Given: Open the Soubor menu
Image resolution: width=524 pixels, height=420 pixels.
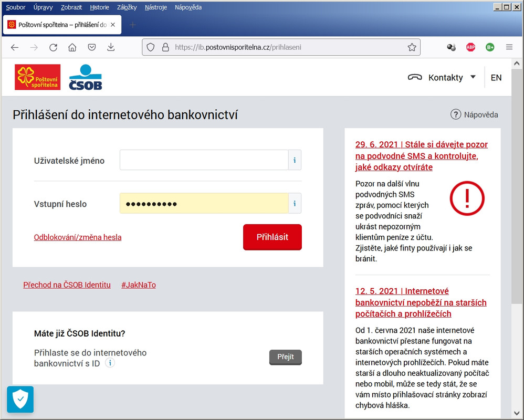Looking at the screenshot, I should click(16, 7).
